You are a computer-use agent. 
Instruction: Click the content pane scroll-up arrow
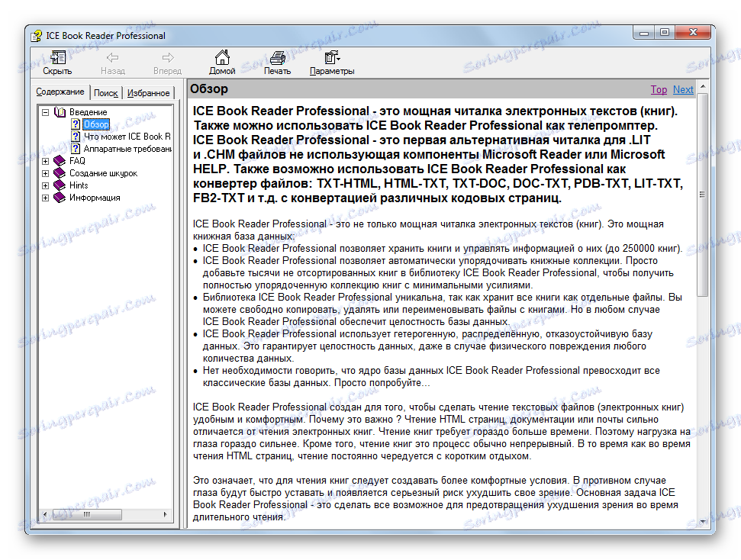[x=703, y=87]
